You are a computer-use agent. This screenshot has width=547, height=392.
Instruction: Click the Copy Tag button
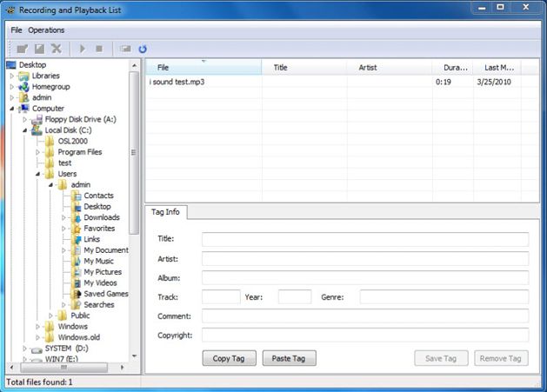pos(230,358)
